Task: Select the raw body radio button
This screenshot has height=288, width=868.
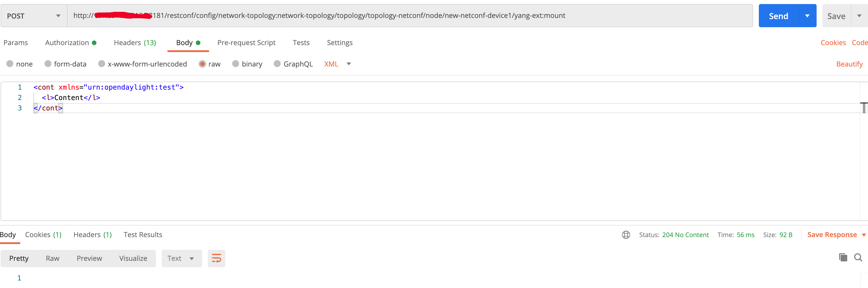Action: (202, 64)
